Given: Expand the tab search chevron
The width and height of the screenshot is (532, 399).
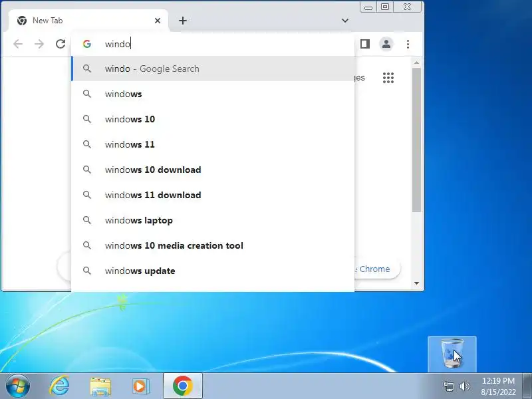Looking at the screenshot, I should point(345,21).
